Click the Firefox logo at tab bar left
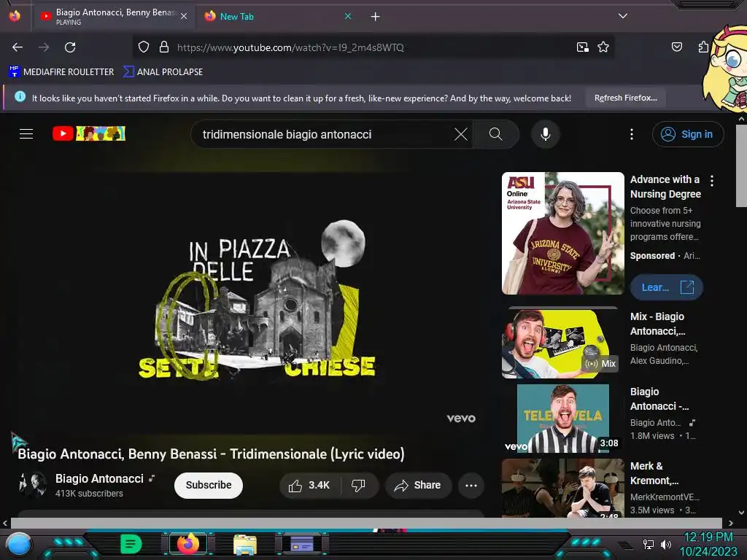 point(15,16)
